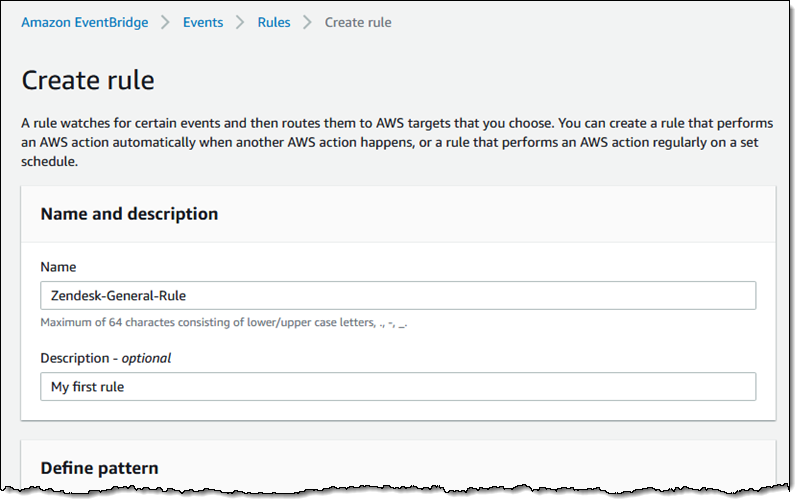The width and height of the screenshot is (800, 504).
Task: Click the Description input field
Action: [398, 387]
